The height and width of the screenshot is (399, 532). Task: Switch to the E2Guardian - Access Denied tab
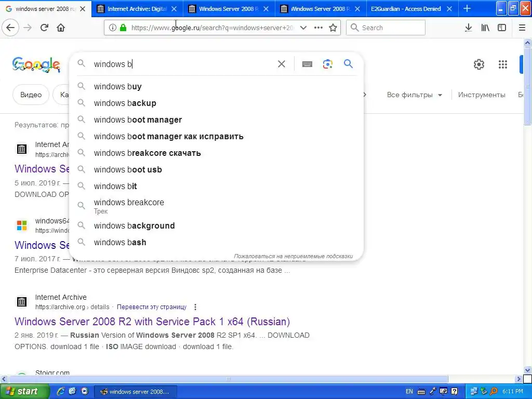[x=406, y=9]
